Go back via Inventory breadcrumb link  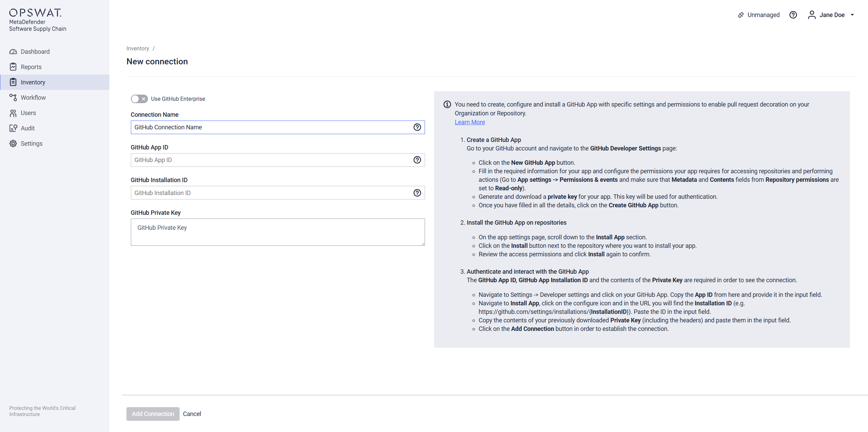[138, 48]
